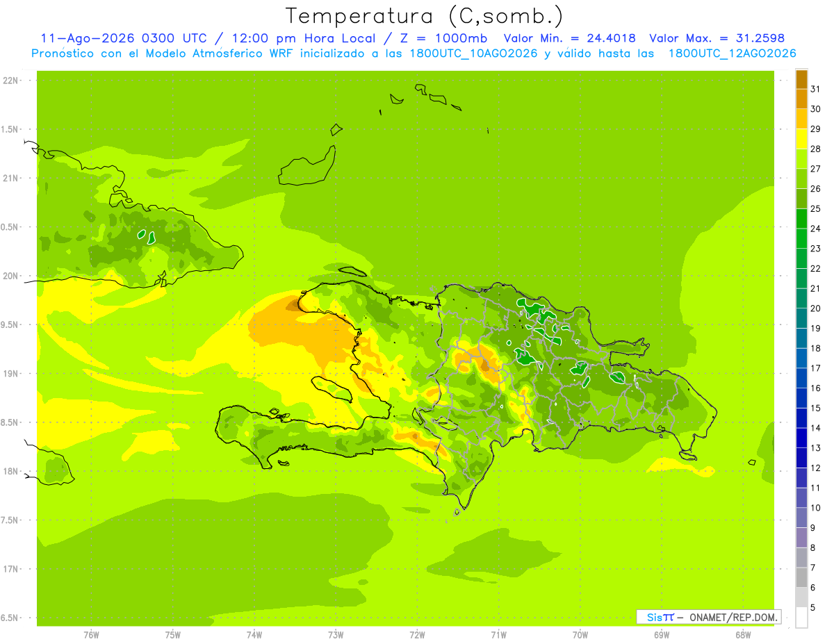Select the "Valor Min. = 24.4018" value
Image resolution: width=834 pixels, height=644 pixels.
pos(570,38)
